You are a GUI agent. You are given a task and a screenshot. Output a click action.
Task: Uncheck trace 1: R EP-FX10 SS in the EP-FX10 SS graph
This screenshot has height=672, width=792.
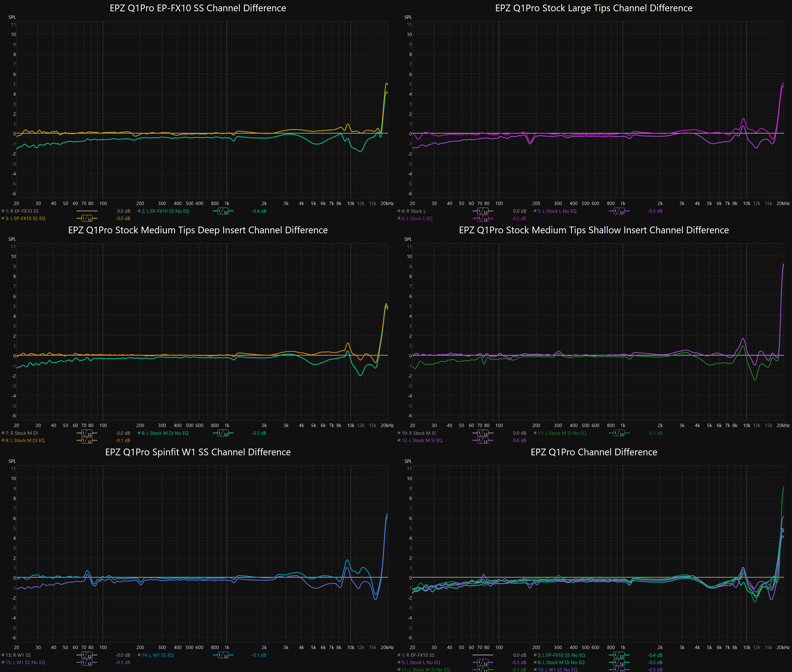pos(3,211)
